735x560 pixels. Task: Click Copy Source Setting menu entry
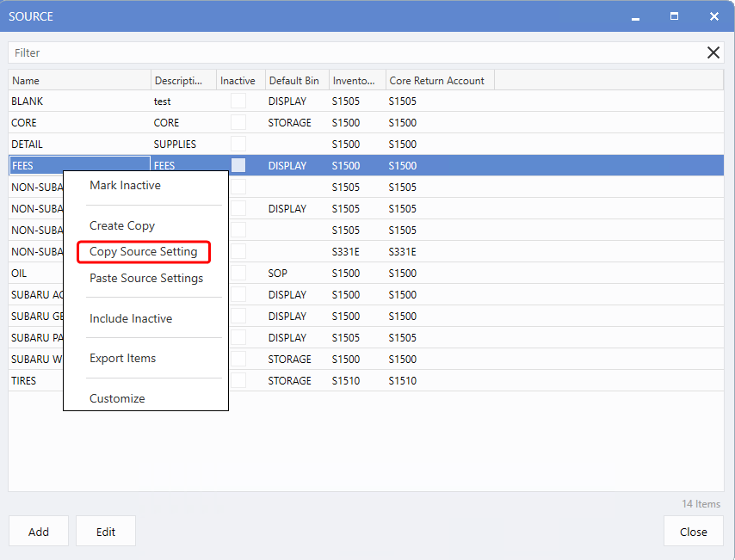tap(144, 252)
